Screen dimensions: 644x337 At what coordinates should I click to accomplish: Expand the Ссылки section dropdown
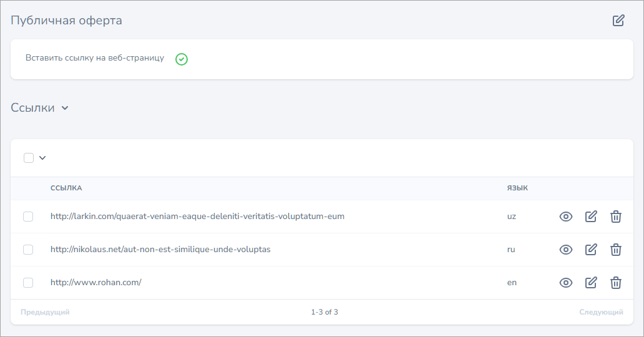click(x=65, y=108)
